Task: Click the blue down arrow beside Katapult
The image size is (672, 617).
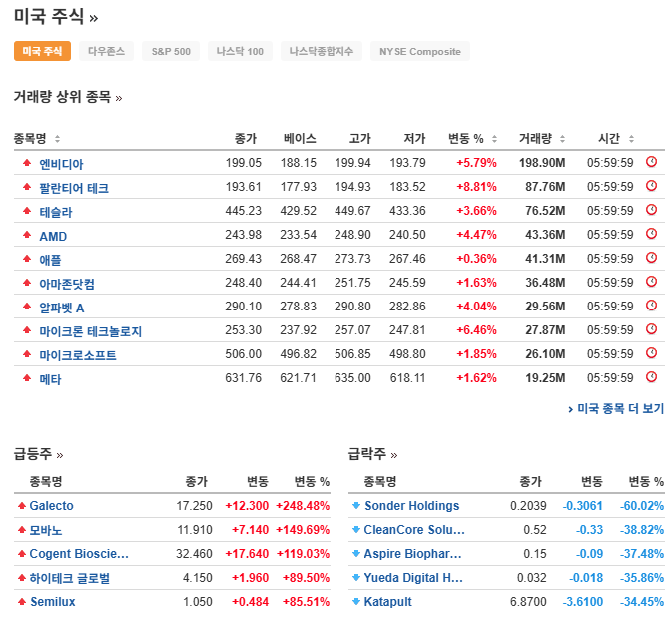Action: coord(356,602)
